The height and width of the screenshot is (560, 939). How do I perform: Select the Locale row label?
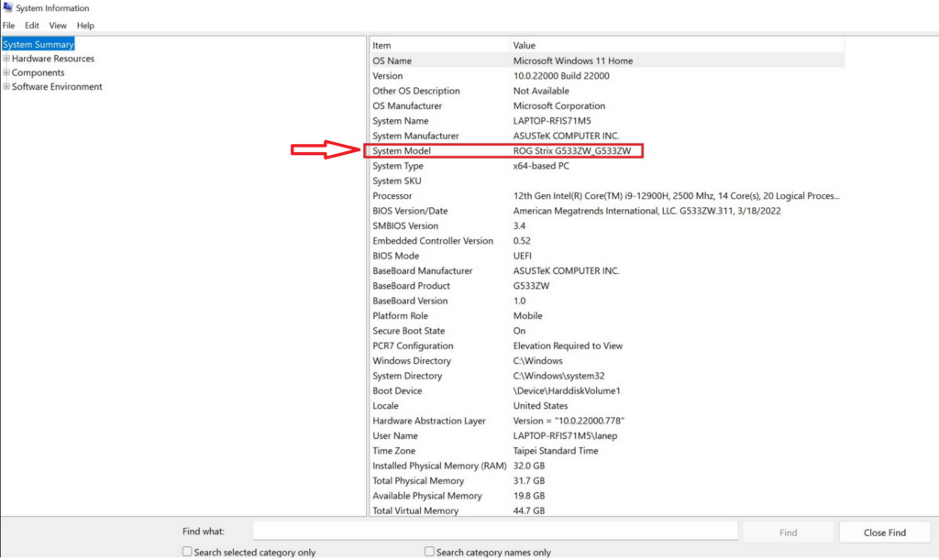pos(385,406)
